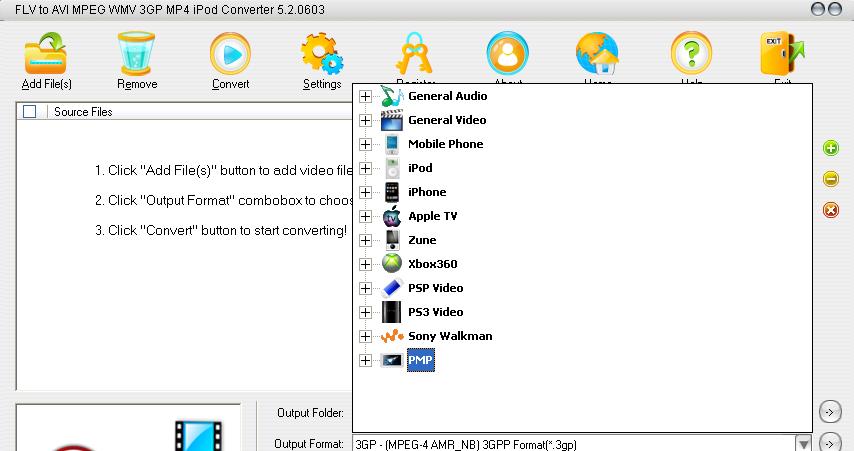Start conversion with the Convert play icon
Screen dimensions: 854x451
point(230,53)
